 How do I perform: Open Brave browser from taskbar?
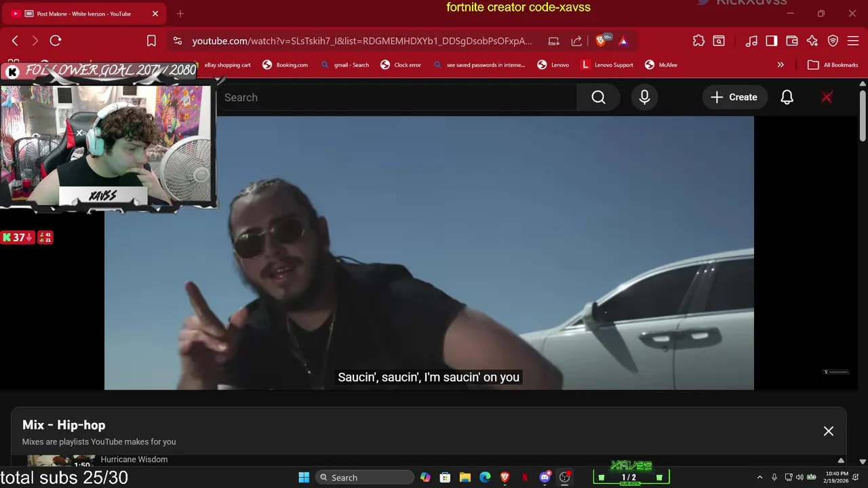point(505,477)
